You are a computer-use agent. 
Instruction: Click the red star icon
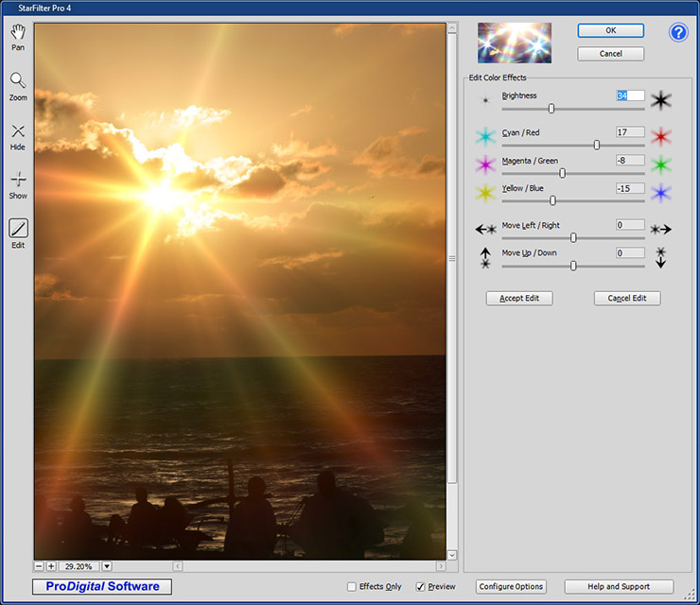pyautogui.click(x=660, y=136)
